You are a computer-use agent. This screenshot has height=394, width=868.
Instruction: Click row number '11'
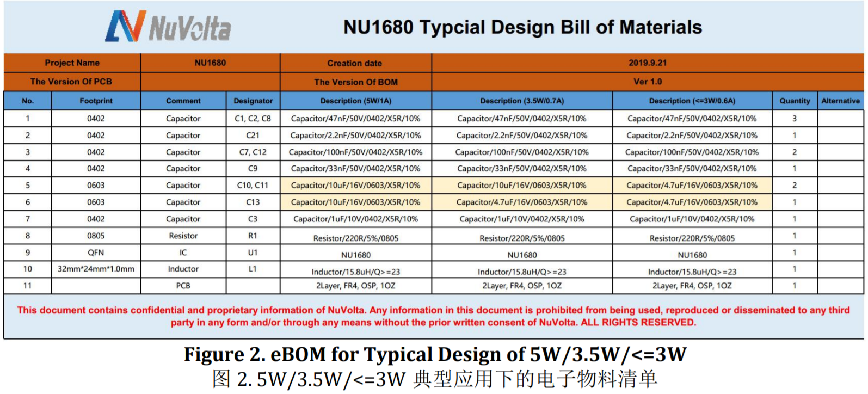coord(28,286)
